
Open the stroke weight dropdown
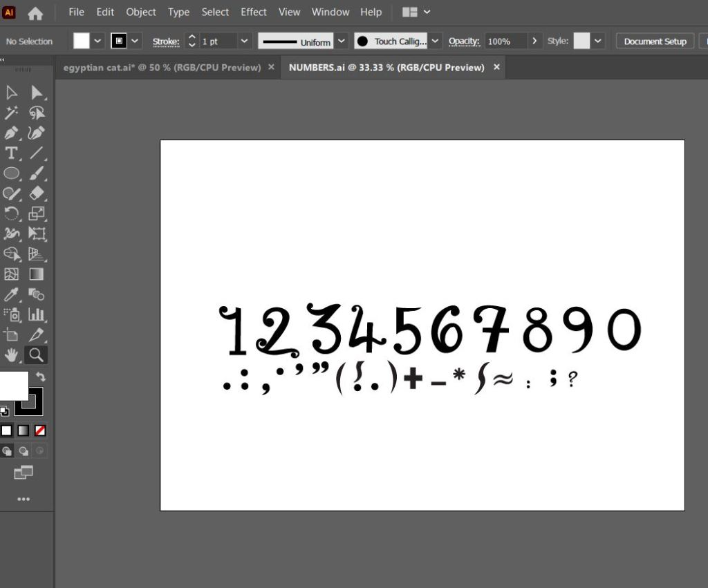pos(244,41)
